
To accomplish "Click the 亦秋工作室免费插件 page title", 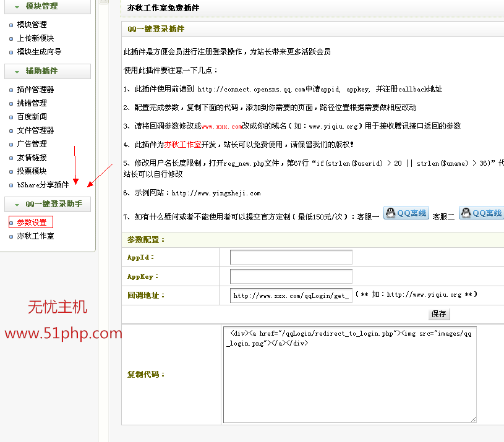I will (163, 7).
